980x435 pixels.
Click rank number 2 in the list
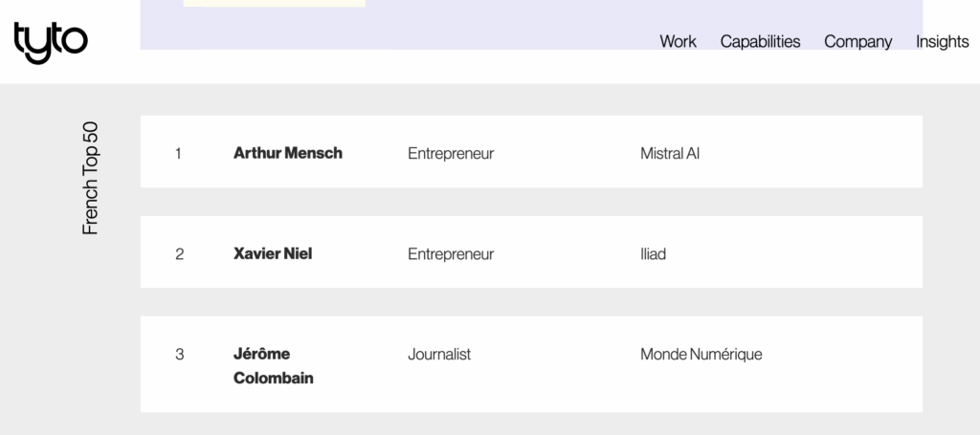point(179,253)
